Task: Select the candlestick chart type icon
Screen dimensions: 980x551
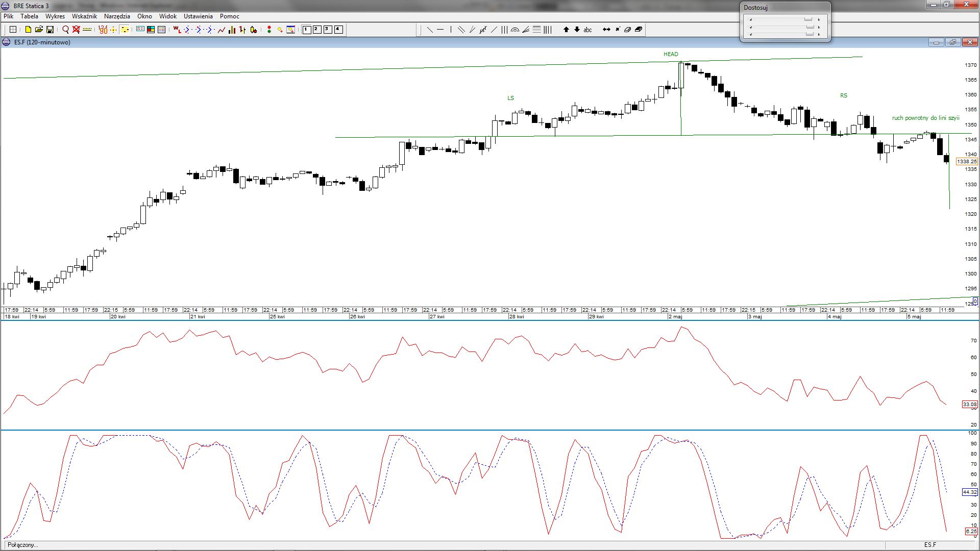Action: point(254,30)
